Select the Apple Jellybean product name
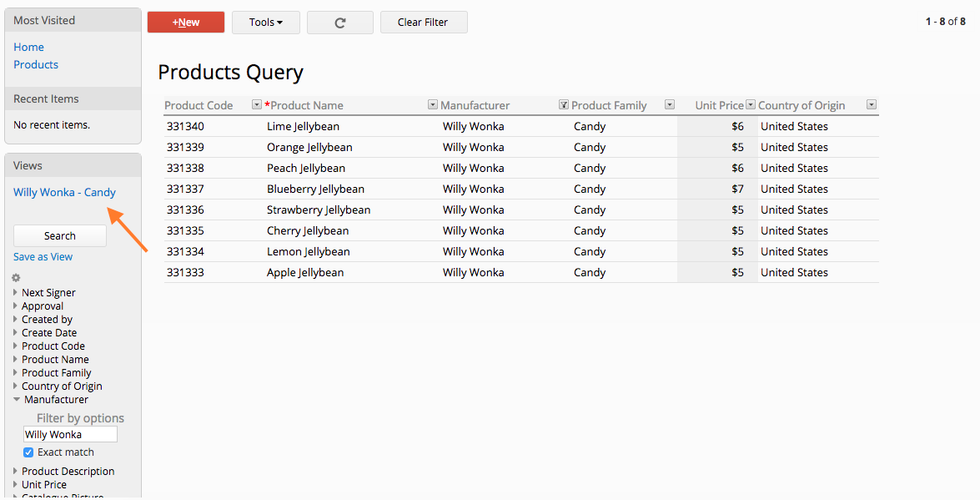 tap(305, 272)
